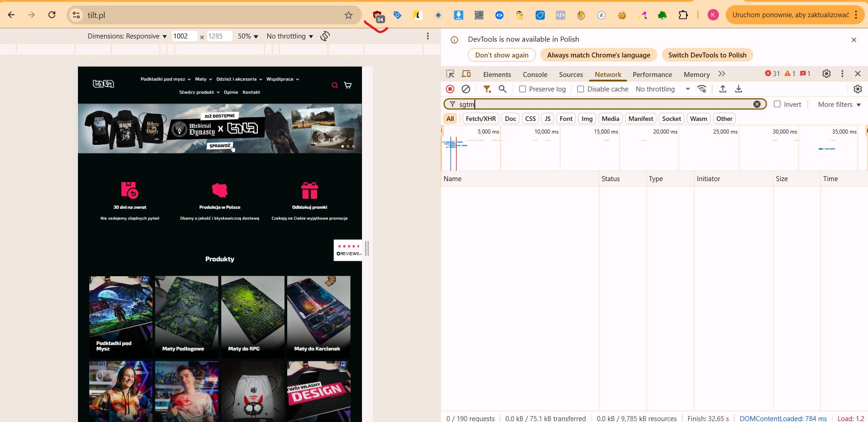
Task: Expand Maty site menu
Action: point(203,79)
